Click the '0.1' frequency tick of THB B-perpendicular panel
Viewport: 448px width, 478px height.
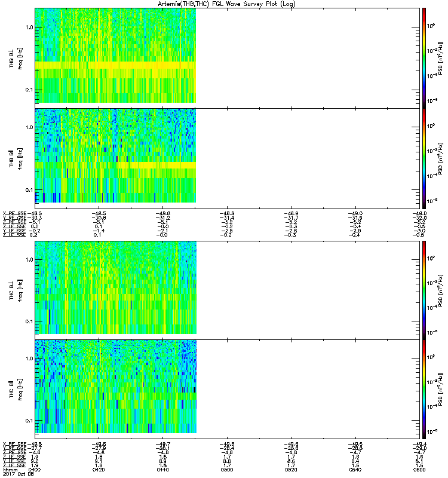29,90
